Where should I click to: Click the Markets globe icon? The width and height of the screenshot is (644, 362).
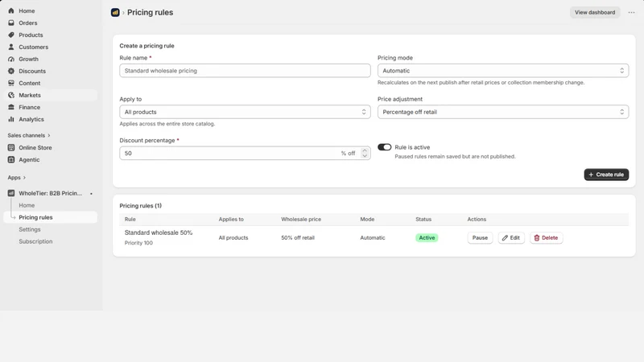[x=11, y=95]
